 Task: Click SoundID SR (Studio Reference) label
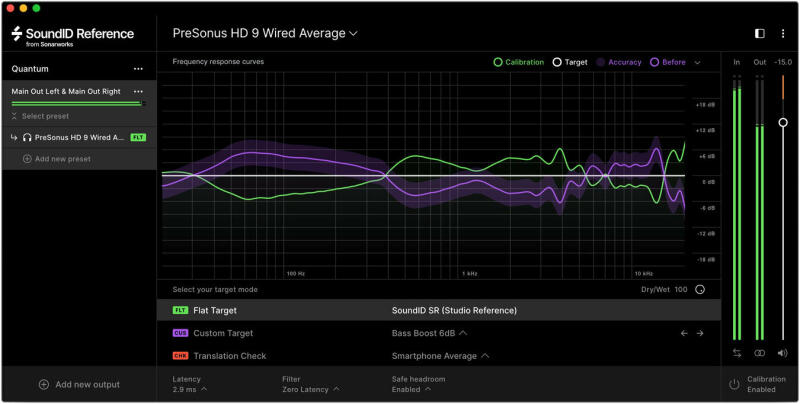point(454,311)
